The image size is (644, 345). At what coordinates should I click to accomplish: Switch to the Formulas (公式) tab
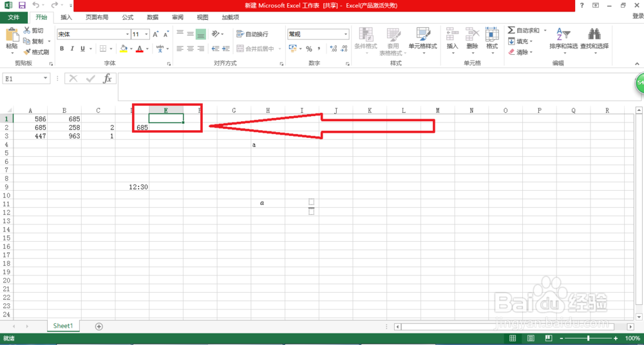[x=128, y=17]
